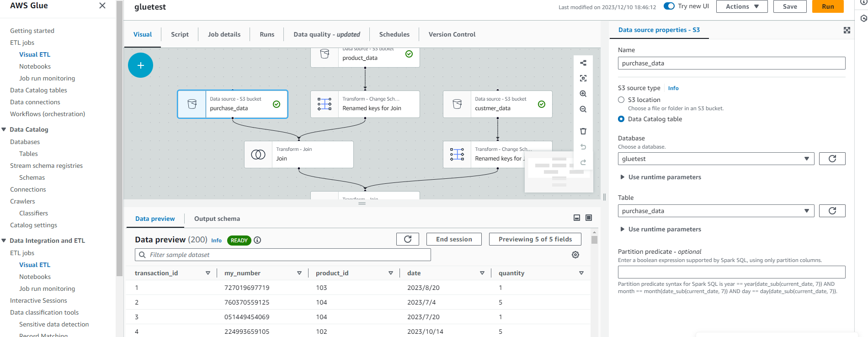Screen dimensions: 868x337
Task: Select the Data Catalog table option
Action: (x=621, y=119)
